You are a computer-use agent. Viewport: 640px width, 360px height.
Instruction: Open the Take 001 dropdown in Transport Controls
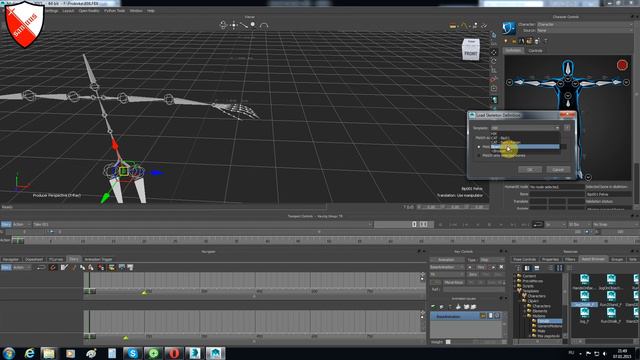202,224
